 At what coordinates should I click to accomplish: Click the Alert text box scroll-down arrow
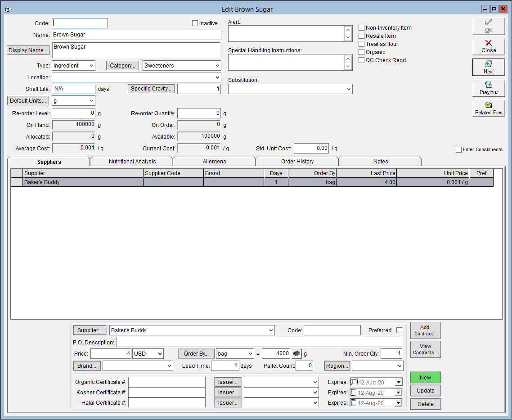point(348,37)
